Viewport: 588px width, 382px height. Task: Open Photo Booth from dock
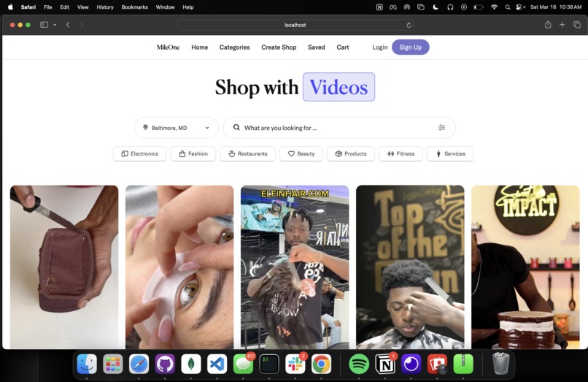click(437, 364)
